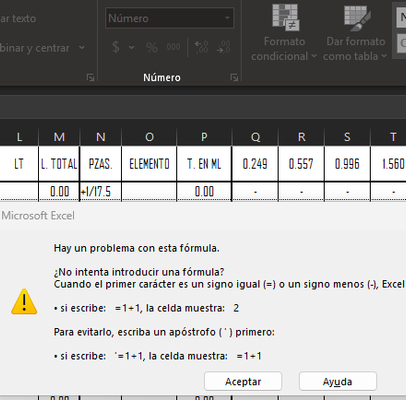Image resolution: width=406 pixels, height=400 pixels.
Task: Expand the currency format options arrow
Action: click(132, 47)
